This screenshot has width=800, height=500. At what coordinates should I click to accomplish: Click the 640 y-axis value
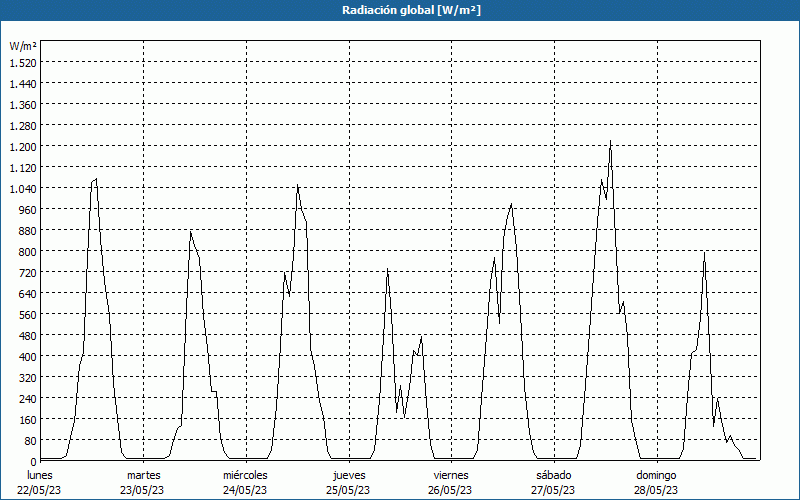[28, 293]
